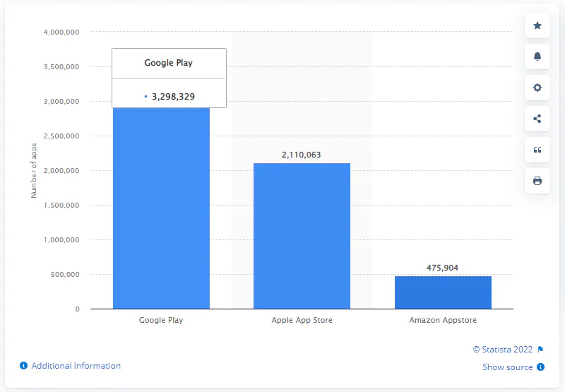Click the Amazon Appstore axis label

(443, 320)
